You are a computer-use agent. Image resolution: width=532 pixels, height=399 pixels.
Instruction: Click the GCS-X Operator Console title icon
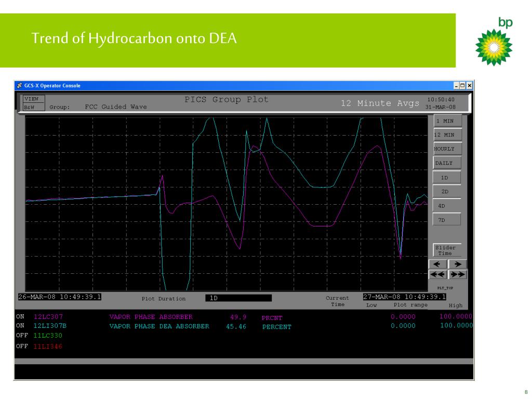[20, 86]
